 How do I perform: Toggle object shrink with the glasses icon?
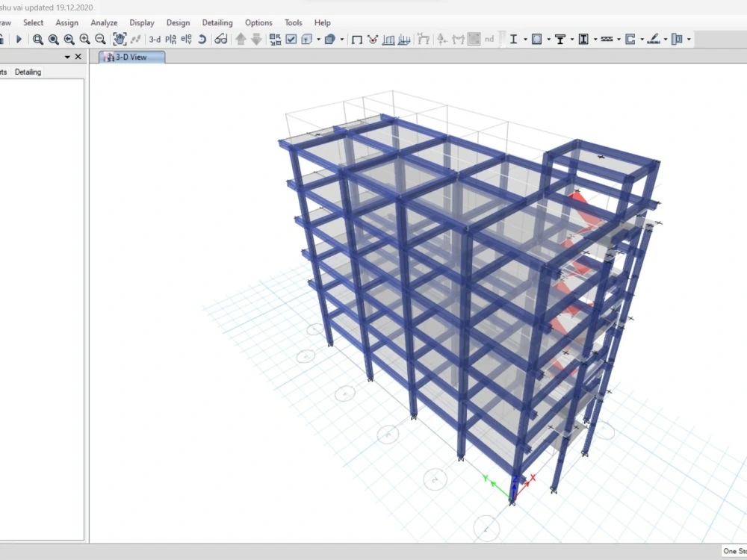pyautogui.click(x=220, y=39)
